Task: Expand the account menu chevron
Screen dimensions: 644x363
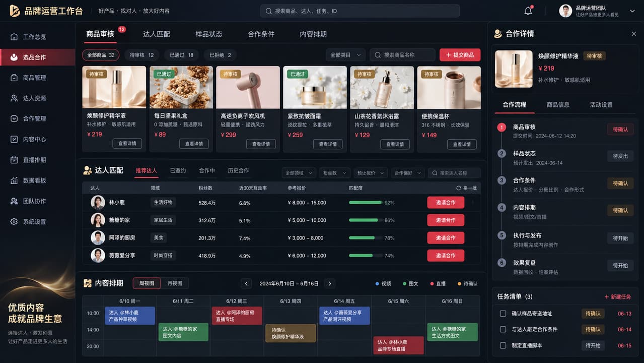Action: point(632,11)
